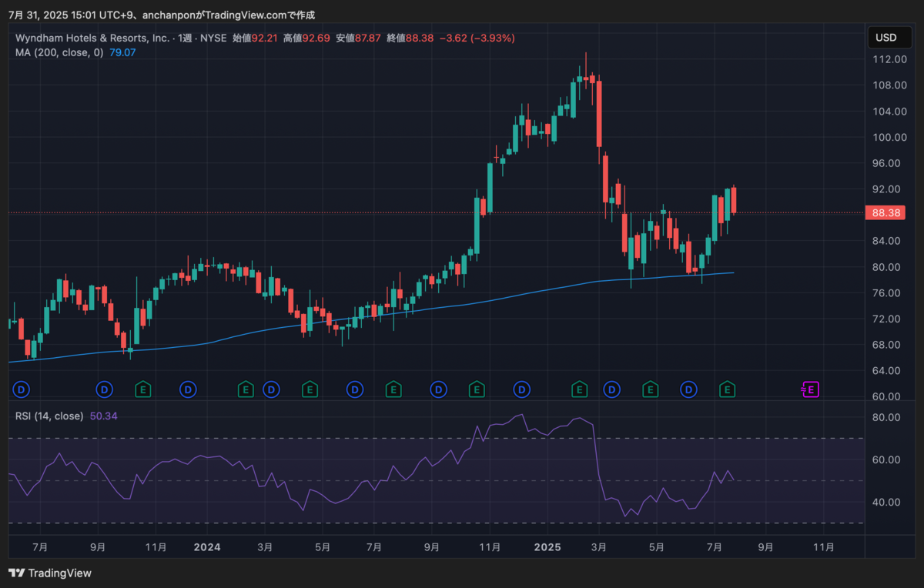
Task: Click the 1週 interval label in legend
Action: (186, 38)
